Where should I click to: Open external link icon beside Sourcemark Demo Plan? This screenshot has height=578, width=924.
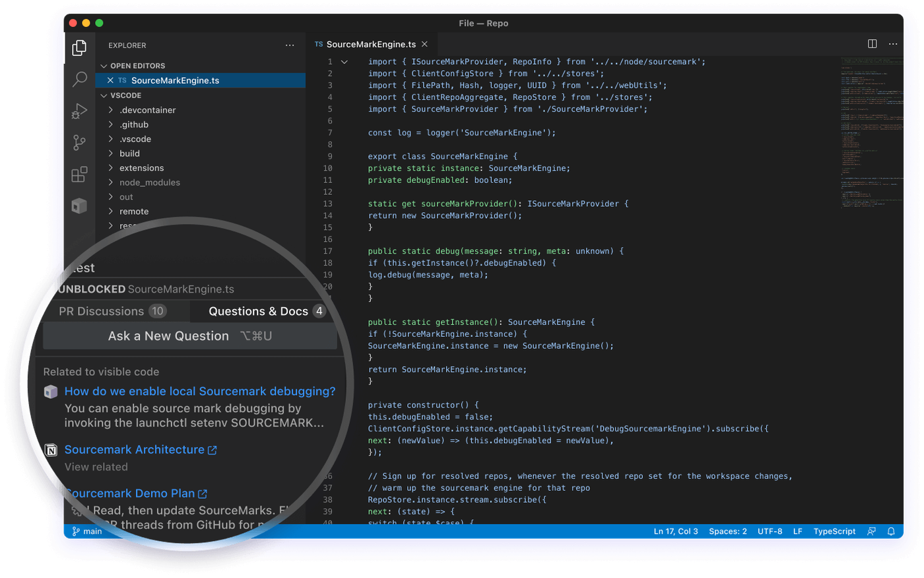[203, 494]
